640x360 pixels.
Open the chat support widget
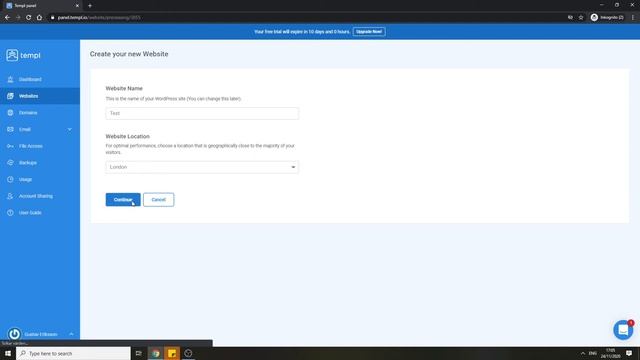coord(623,329)
